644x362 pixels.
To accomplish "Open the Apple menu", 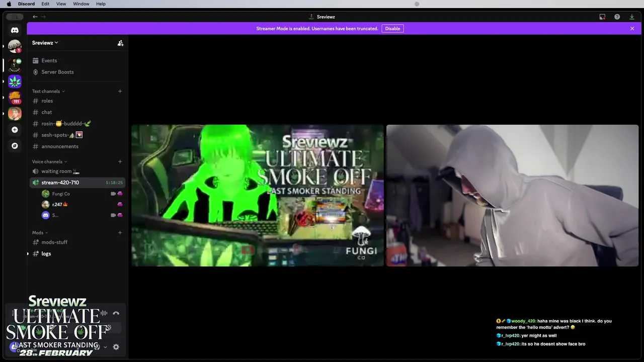I will pyautogui.click(x=9, y=4).
